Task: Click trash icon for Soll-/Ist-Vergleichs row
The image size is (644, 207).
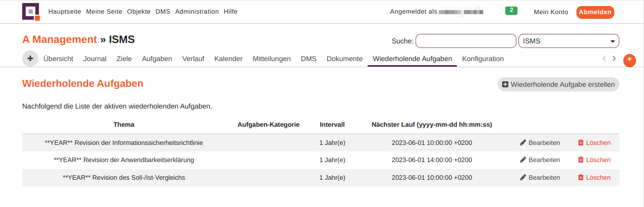Action: 580,178
